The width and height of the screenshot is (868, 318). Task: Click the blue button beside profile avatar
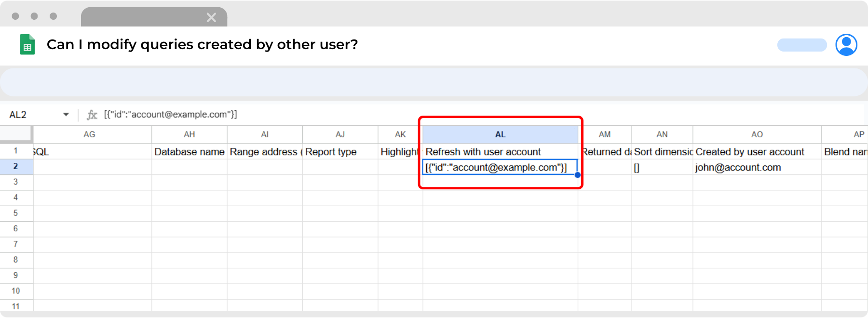(x=802, y=45)
